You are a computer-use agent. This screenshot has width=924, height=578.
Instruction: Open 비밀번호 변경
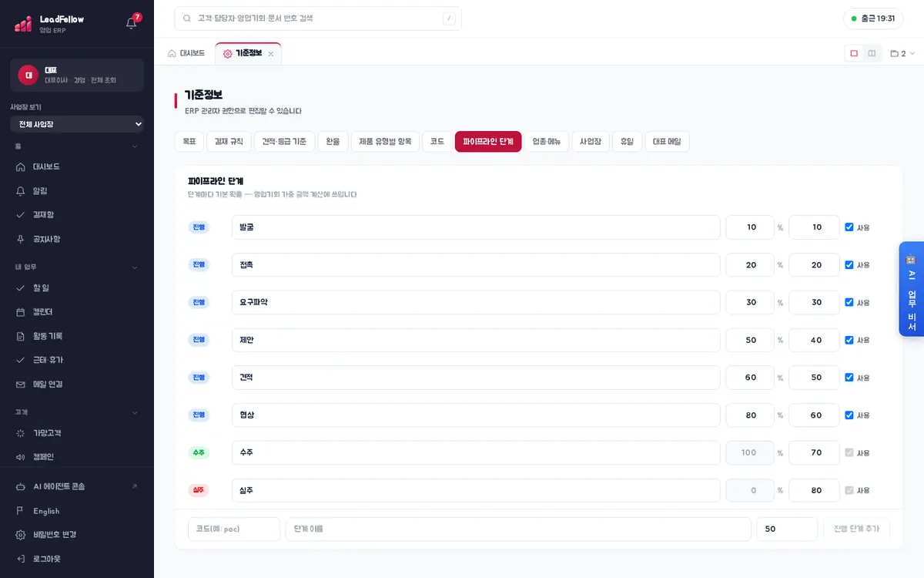click(77, 535)
